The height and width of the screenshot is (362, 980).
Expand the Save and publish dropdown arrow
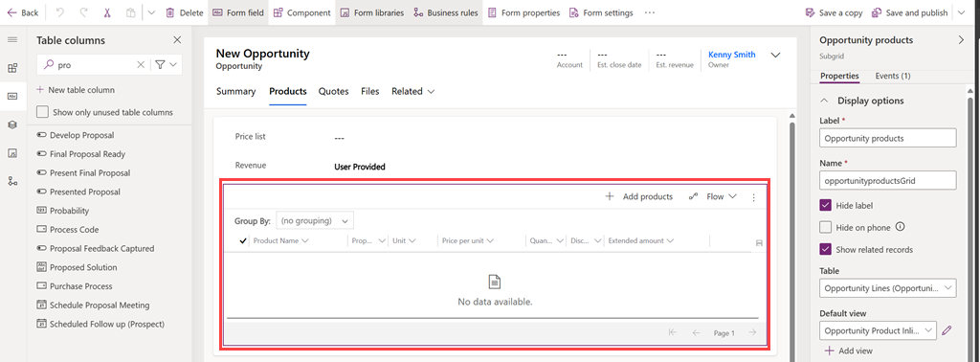961,12
